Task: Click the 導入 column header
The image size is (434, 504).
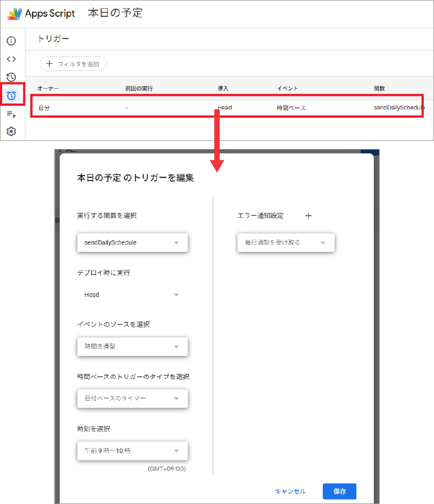Action: pos(223,88)
